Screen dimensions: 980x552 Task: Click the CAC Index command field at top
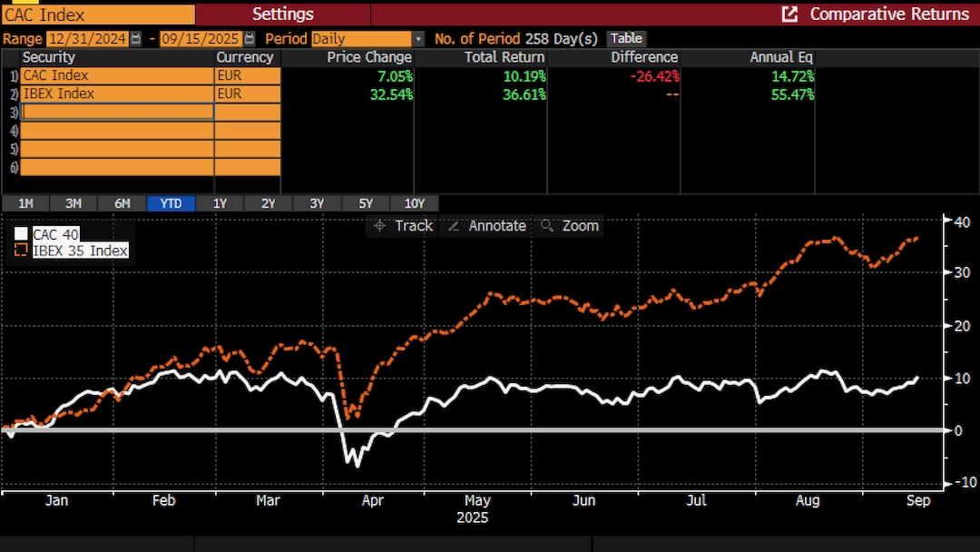[98, 14]
